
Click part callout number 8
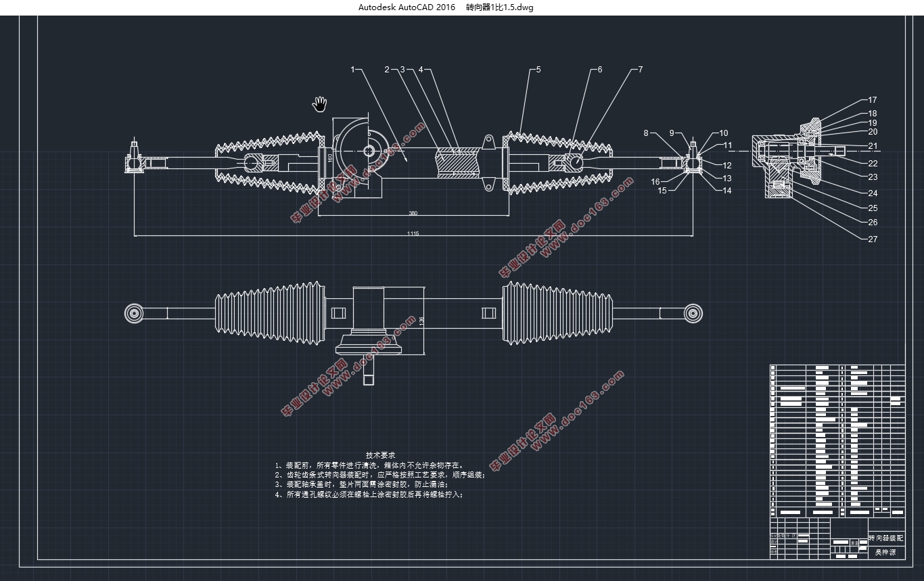tap(646, 133)
